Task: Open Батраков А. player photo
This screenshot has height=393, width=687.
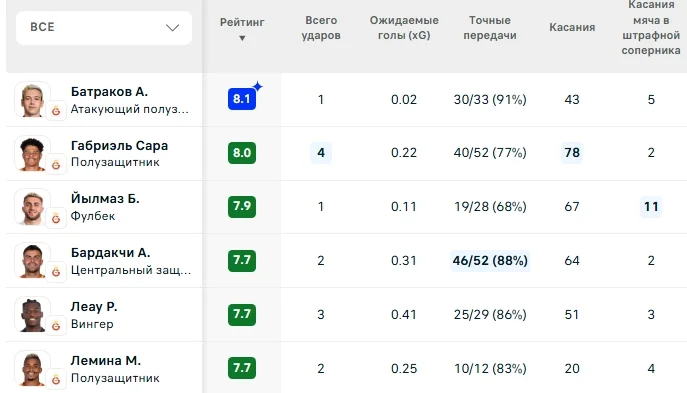Action: 32,99
